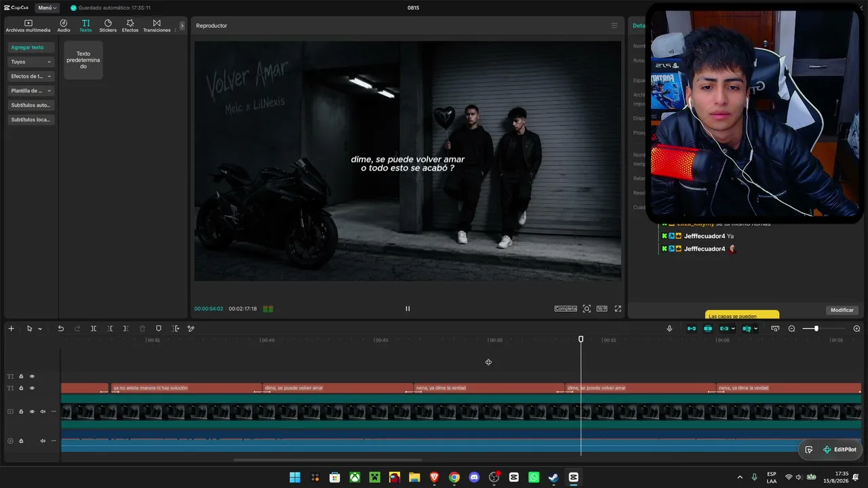868x488 pixels.
Task: Expand the Tuyos category
Action: tap(31, 62)
